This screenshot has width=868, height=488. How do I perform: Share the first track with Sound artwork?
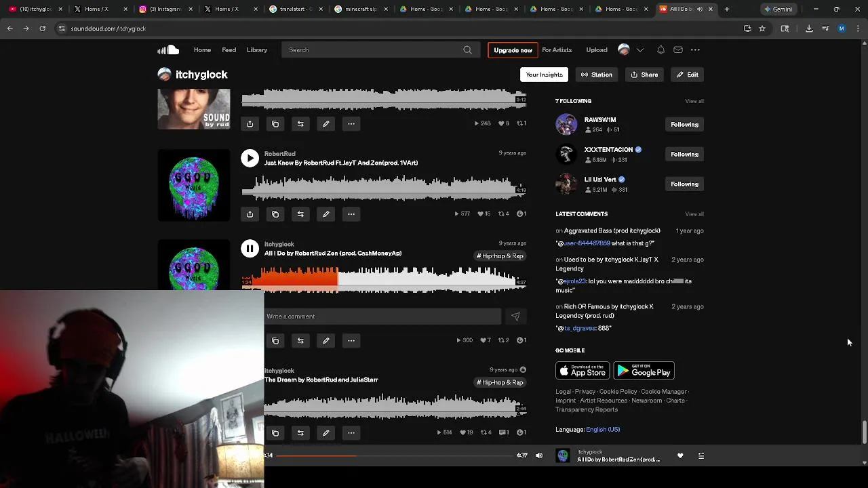point(250,123)
